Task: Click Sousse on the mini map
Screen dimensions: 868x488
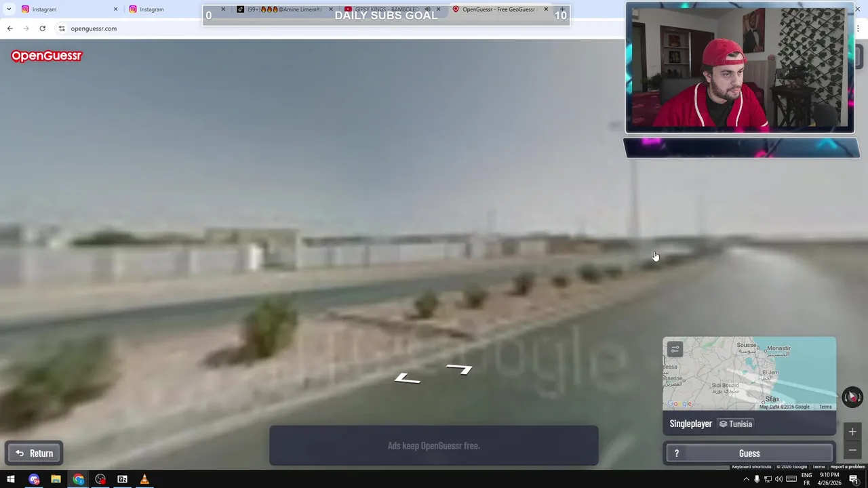Action: (x=746, y=346)
